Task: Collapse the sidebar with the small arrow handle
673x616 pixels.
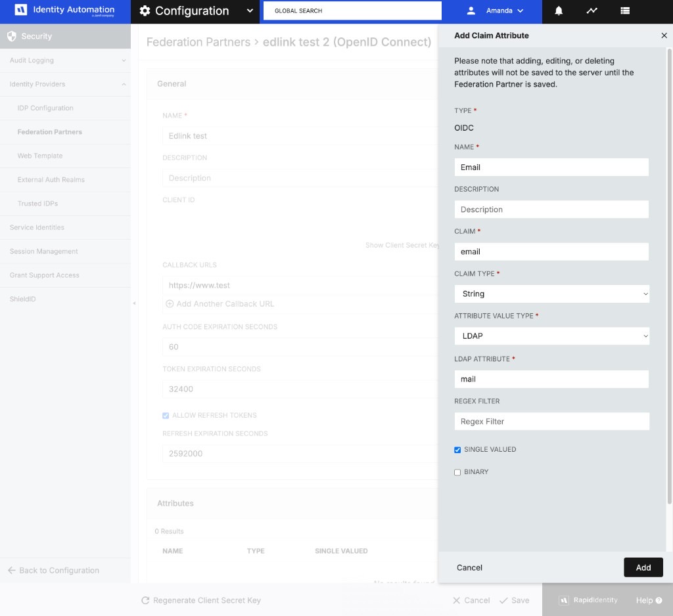Action: tap(134, 303)
